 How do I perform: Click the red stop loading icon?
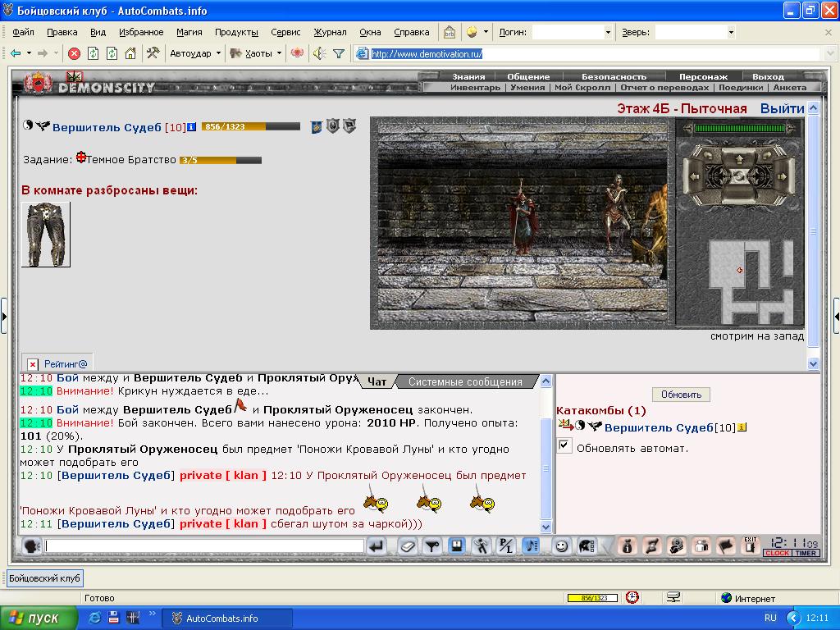click(x=75, y=53)
